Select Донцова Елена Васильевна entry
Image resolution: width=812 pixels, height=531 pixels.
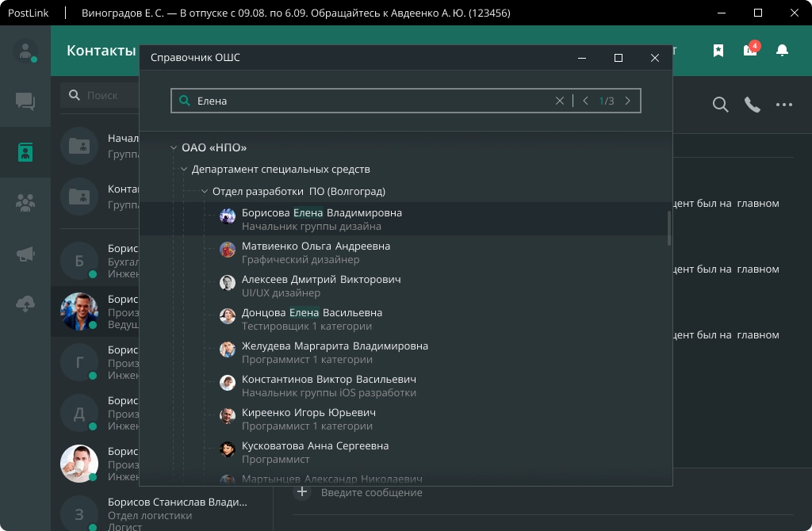pos(404,319)
